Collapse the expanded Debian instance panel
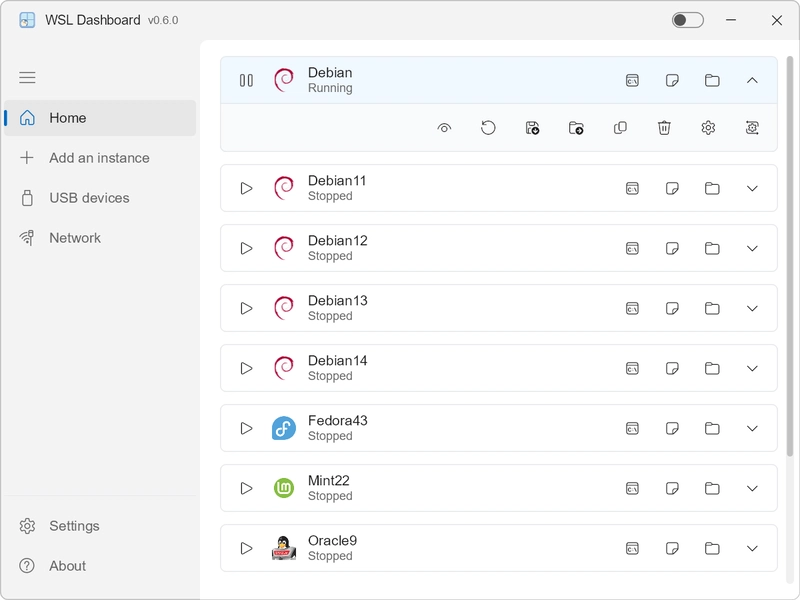 click(x=753, y=80)
